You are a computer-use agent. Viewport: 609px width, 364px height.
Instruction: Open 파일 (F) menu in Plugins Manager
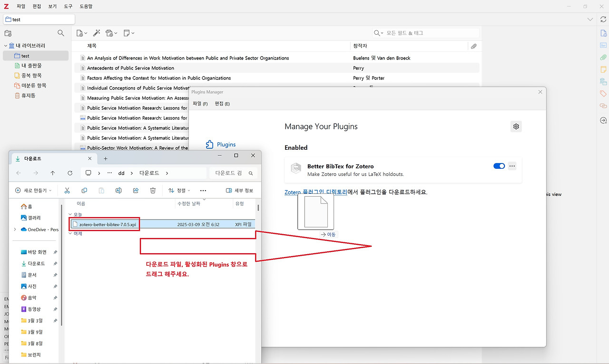click(x=200, y=104)
